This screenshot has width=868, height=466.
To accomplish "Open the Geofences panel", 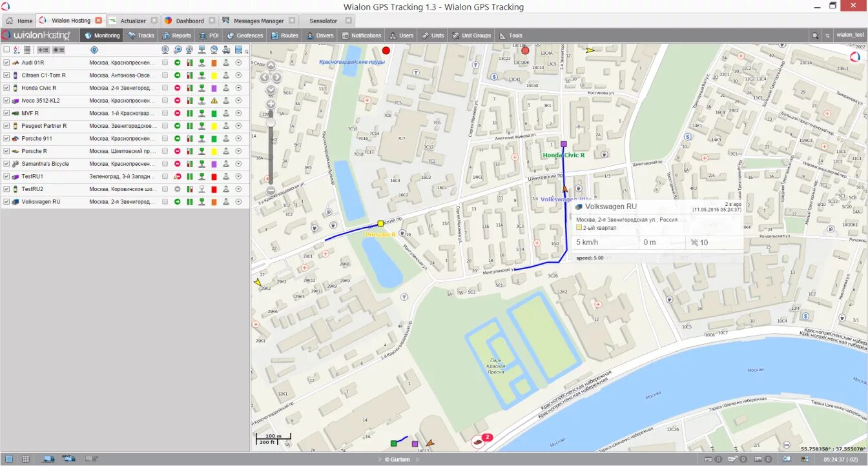I will point(245,35).
